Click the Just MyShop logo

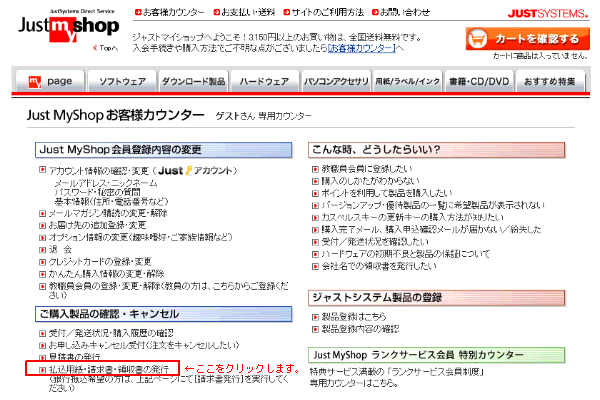pos(69,25)
